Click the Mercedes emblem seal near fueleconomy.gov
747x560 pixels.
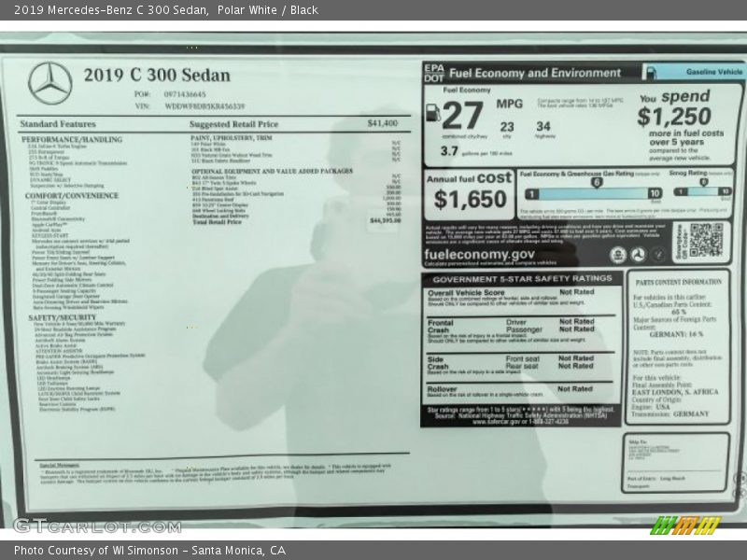point(638,255)
